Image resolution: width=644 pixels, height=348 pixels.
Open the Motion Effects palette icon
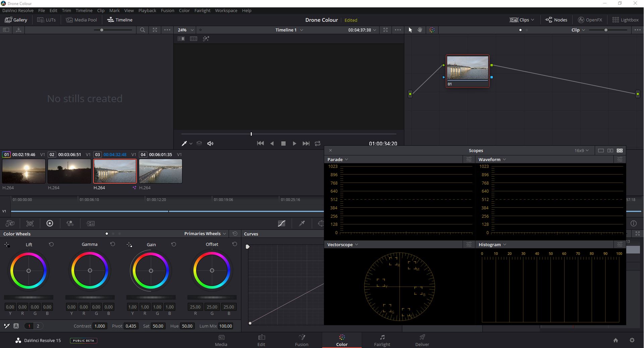coord(90,223)
